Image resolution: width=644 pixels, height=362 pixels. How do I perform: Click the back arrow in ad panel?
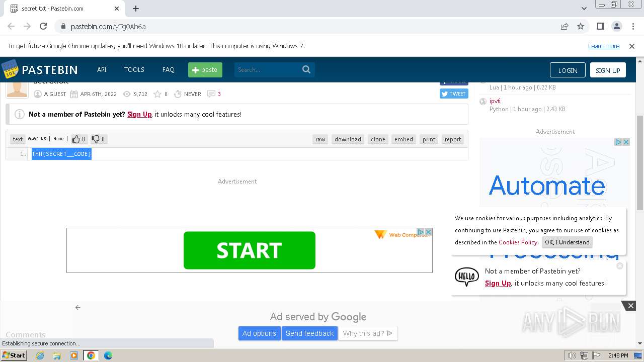tap(77, 307)
